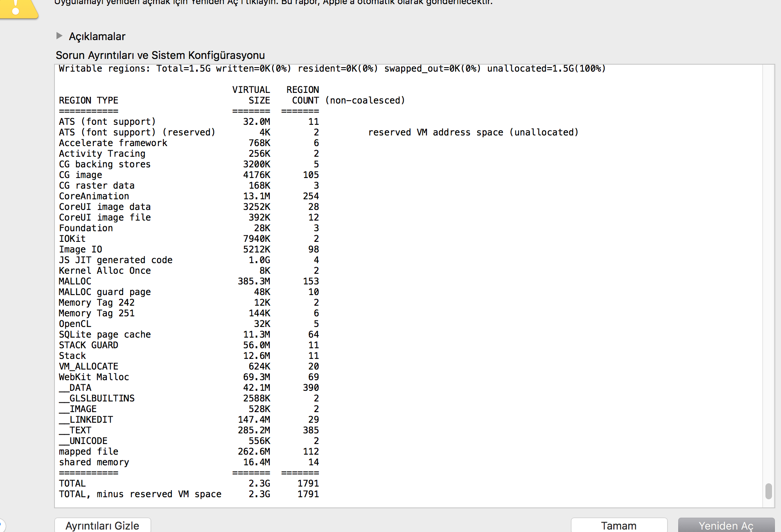Click the 'Writable regions: Total=1.5G' line
Viewport: 781px width, 532px height.
pyautogui.click(x=332, y=68)
